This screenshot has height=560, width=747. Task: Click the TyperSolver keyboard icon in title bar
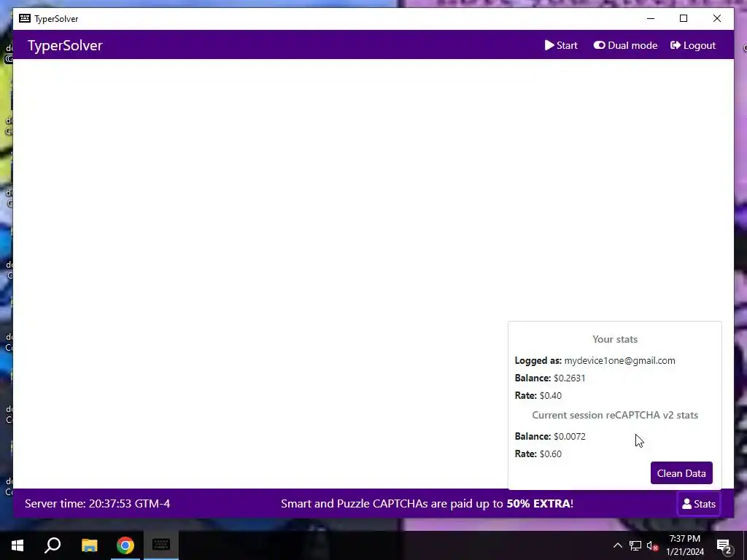click(25, 18)
